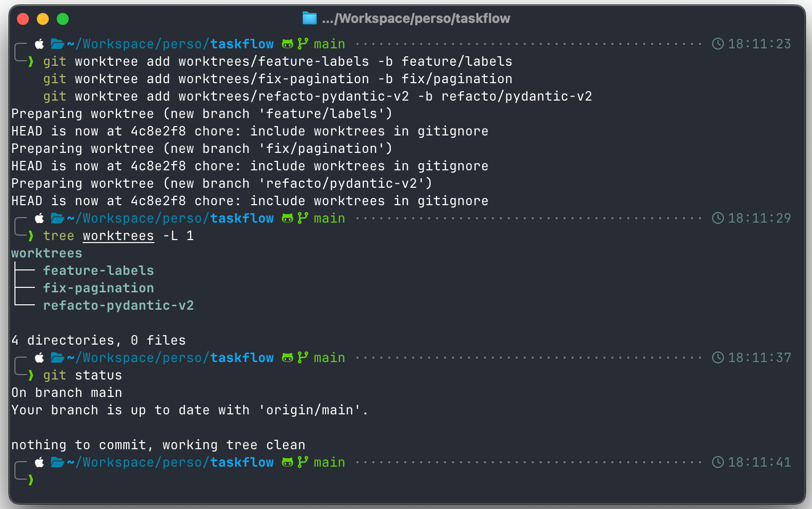Click the clock icon beside 18:11:29
This screenshot has height=509, width=812.
[717, 218]
